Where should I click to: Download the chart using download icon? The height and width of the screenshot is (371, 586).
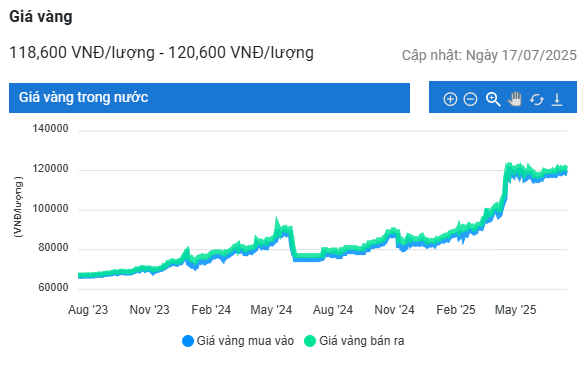[557, 99]
